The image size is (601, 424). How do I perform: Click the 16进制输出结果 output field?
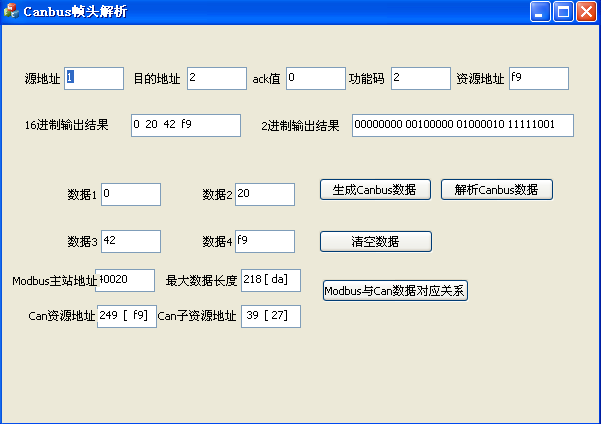point(186,125)
